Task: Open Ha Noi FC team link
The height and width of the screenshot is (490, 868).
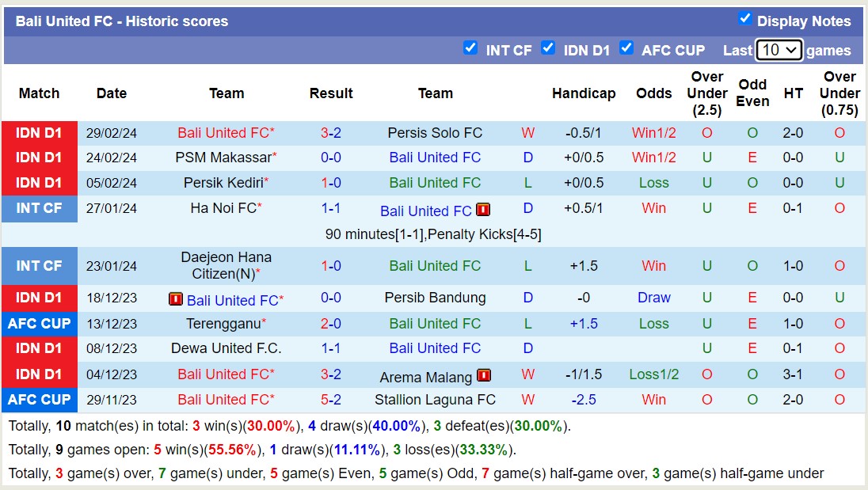Action: click(x=223, y=208)
